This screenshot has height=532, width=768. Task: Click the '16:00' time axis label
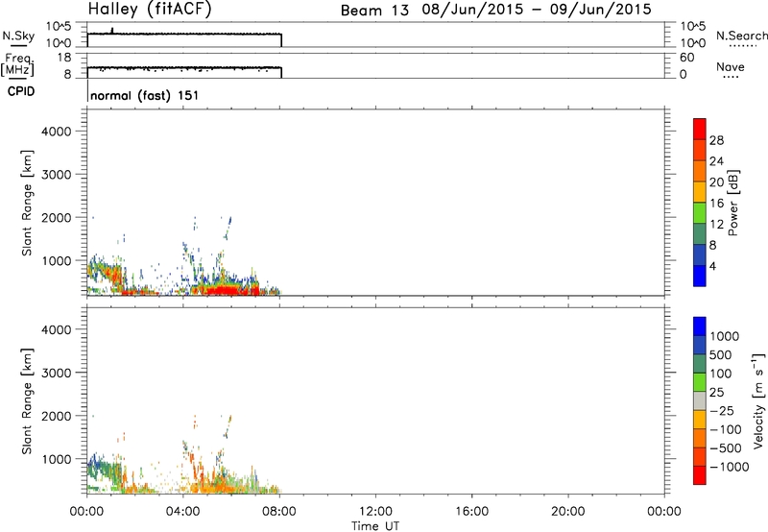(x=471, y=512)
